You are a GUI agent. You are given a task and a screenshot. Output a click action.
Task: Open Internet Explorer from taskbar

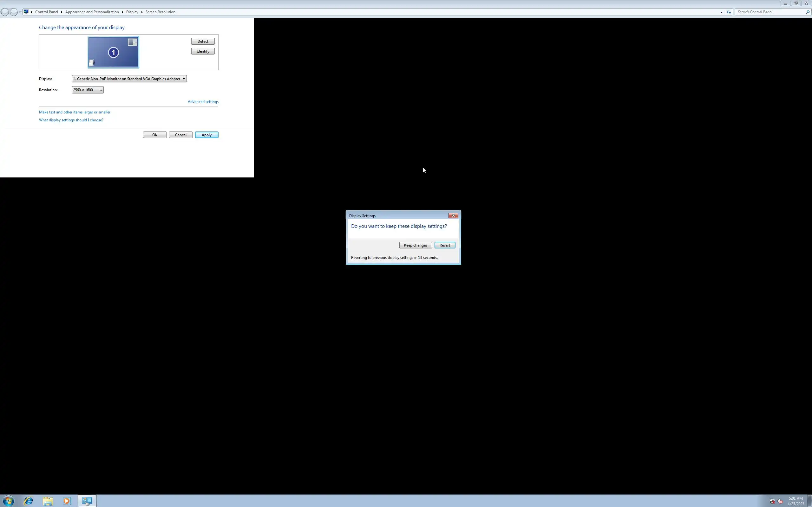(x=28, y=501)
